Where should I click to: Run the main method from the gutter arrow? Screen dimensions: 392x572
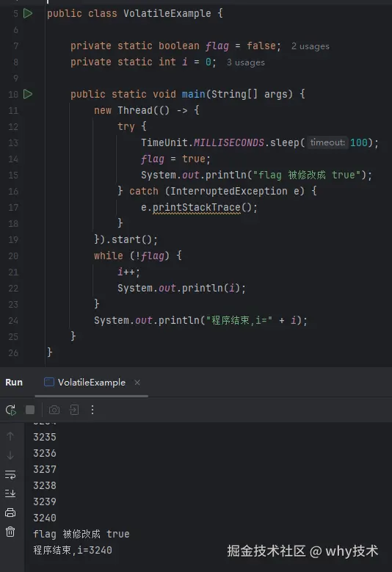(28, 94)
